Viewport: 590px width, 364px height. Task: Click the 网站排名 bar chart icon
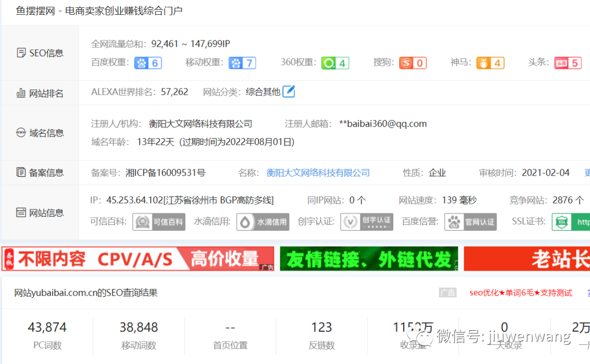(21, 93)
